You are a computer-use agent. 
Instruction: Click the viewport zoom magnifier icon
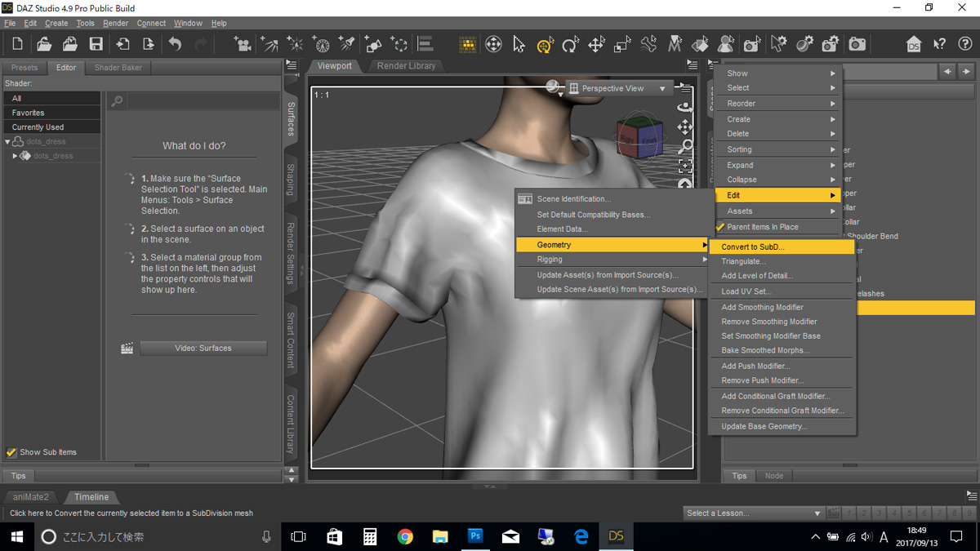click(x=685, y=147)
